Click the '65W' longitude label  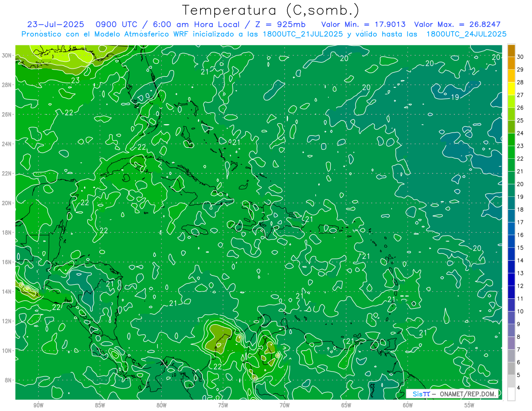pos(346,405)
